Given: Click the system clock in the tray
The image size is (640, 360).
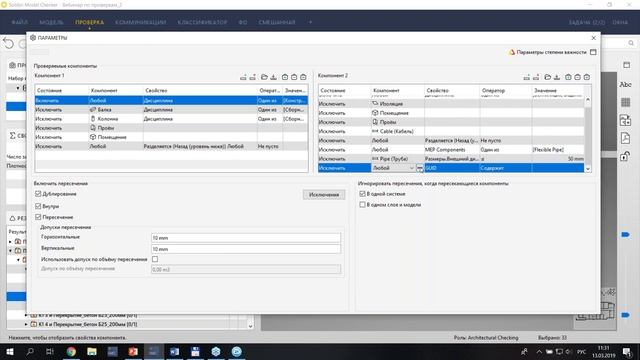Looking at the screenshot, I should click(604, 351).
